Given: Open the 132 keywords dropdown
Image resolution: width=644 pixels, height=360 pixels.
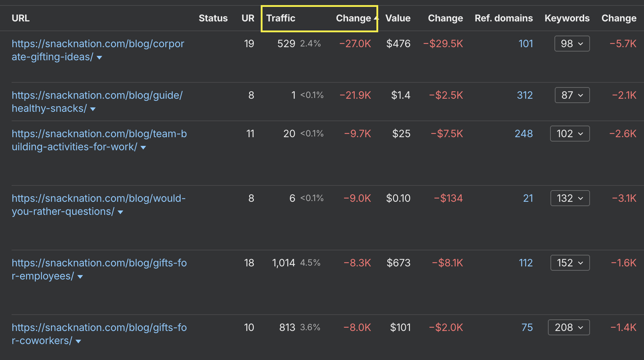Looking at the screenshot, I should [x=570, y=198].
